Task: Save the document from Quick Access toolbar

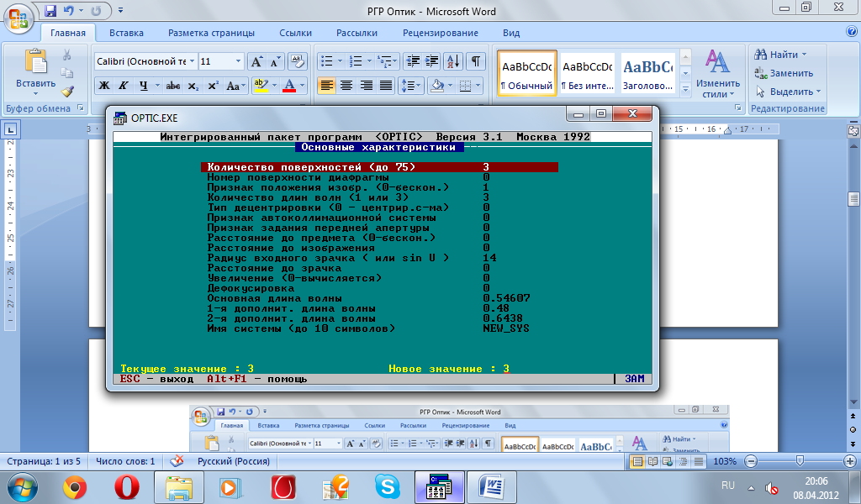Action: point(50,10)
